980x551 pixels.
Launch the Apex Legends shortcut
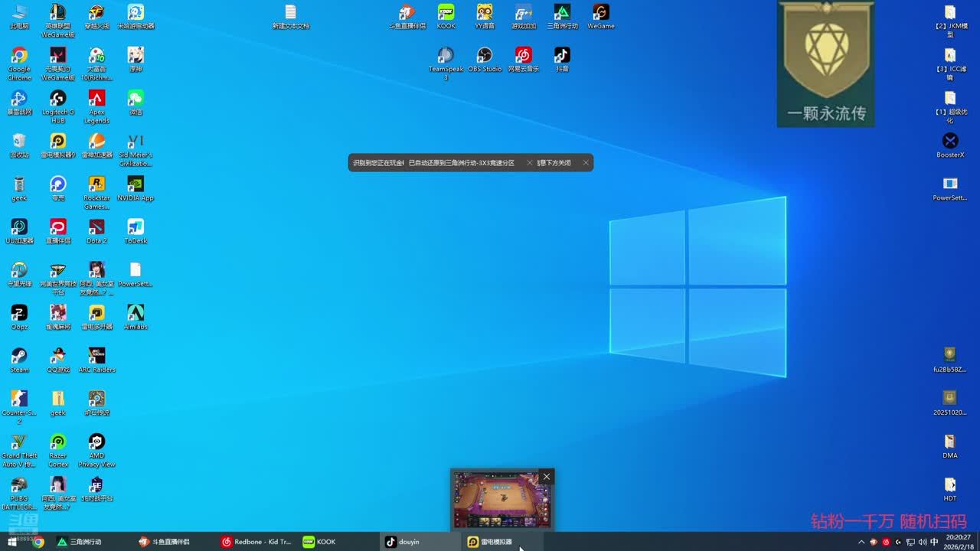[96, 99]
